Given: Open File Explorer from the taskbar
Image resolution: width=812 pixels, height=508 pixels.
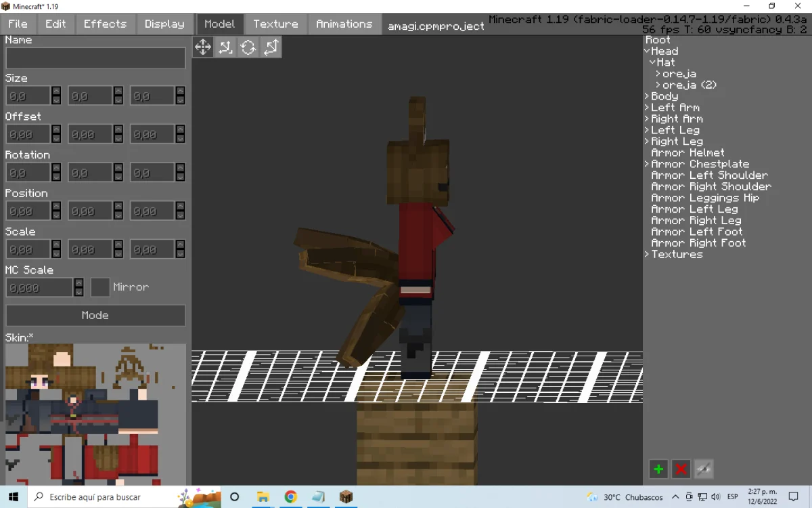Looking at the screenshot, I should coord(263,496).
